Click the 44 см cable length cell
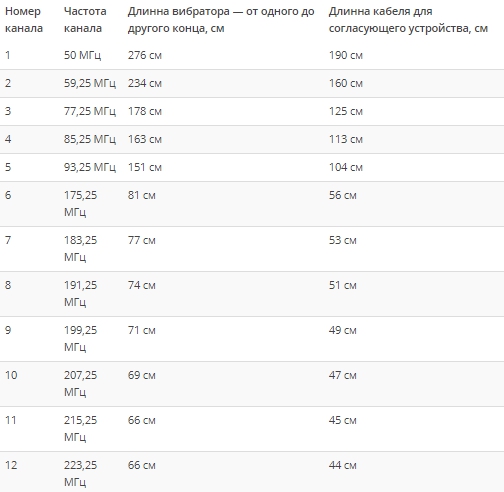 [343, 465]
